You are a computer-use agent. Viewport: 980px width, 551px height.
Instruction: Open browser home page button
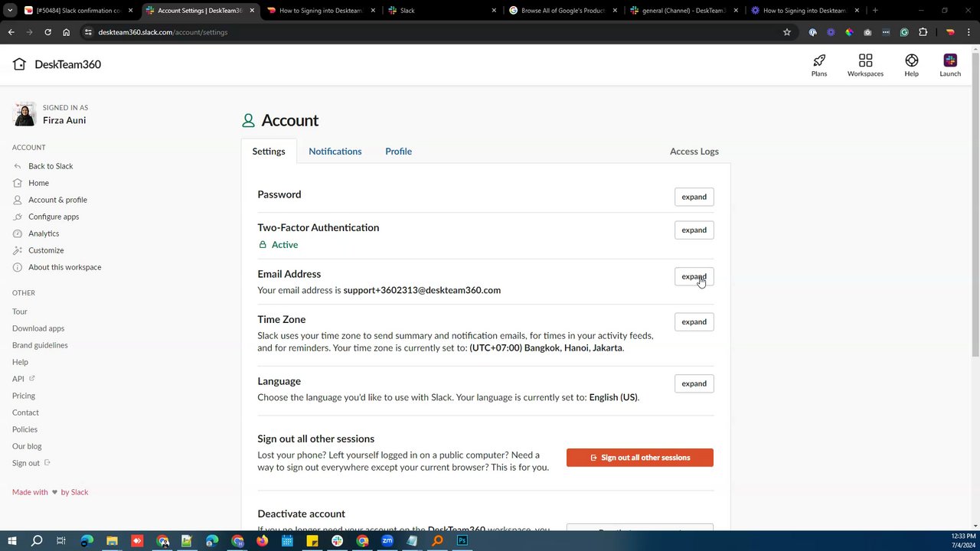(x=66, y=32)
